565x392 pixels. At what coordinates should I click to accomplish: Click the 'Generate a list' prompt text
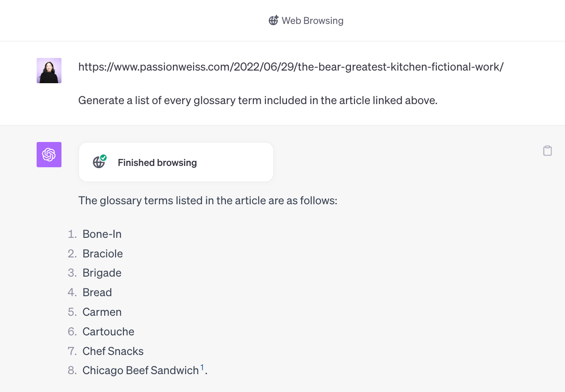coord(258,101)
